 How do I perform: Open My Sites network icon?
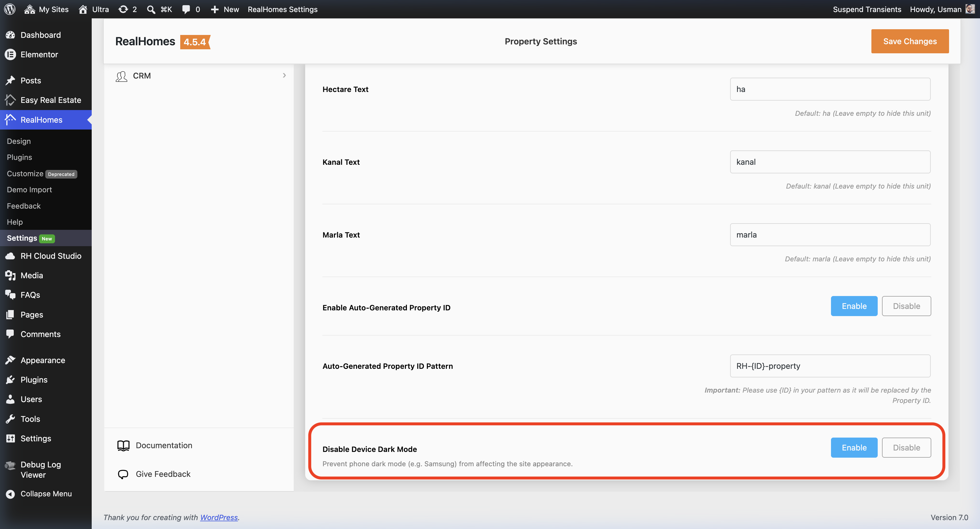[x=29, y=9]
